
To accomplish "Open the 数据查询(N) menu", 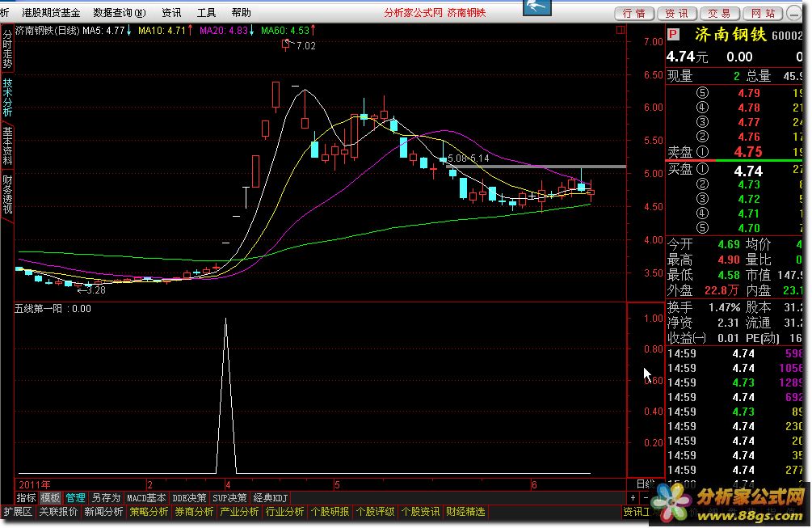I will [120, 12].
